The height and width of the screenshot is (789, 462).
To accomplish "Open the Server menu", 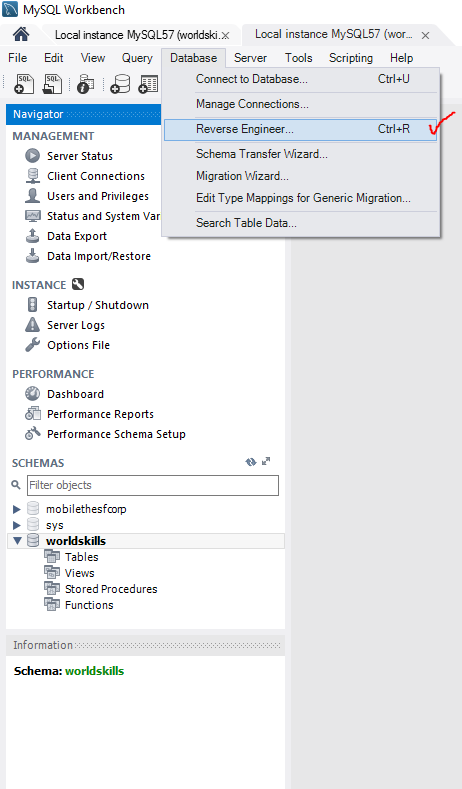I will 250,58.
